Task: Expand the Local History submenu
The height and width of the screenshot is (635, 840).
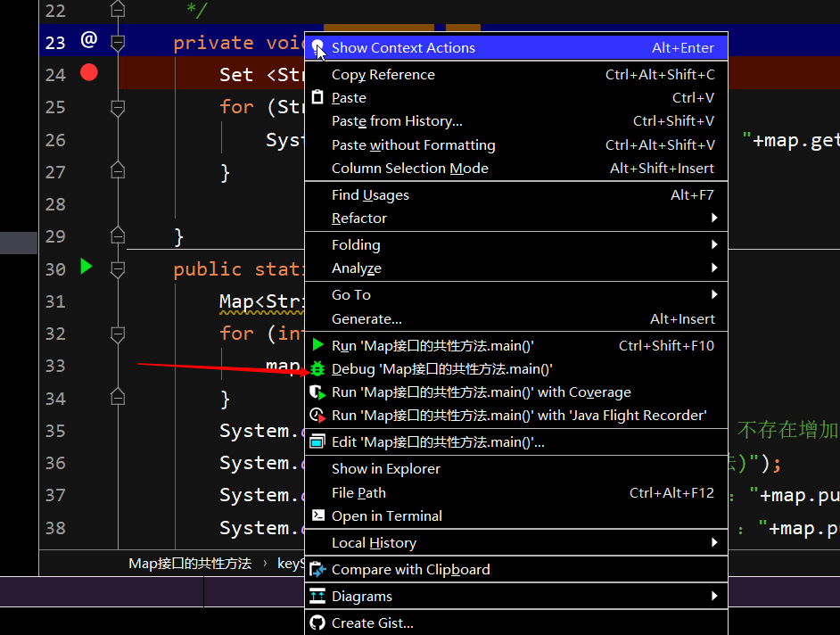Action: coord(516,543)
